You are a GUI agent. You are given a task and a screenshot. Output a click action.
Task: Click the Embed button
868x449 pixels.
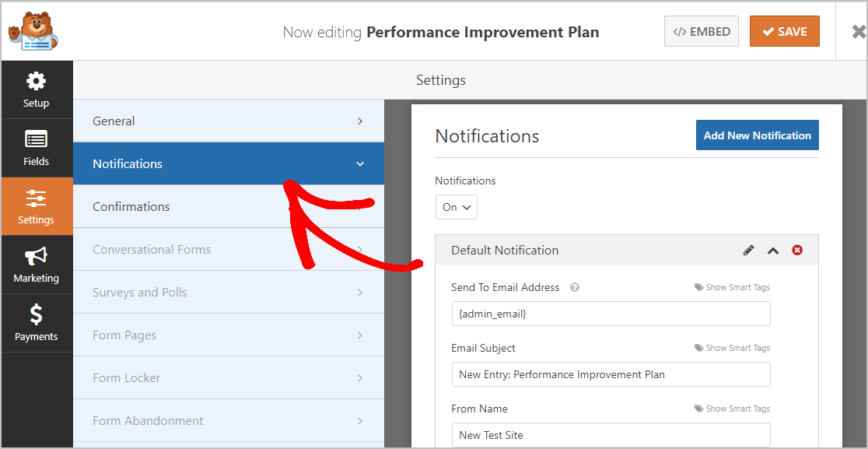702,32
